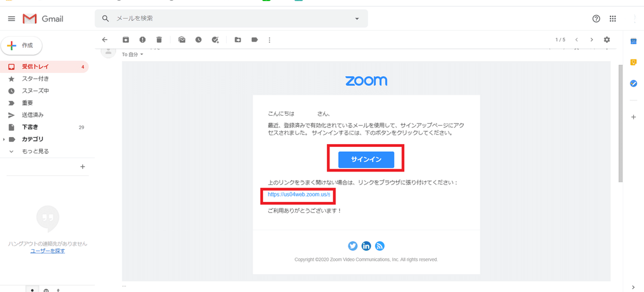Start a new chat with the plus icon
The width and height of the screenshot is (644, 292).
point(82,167)
